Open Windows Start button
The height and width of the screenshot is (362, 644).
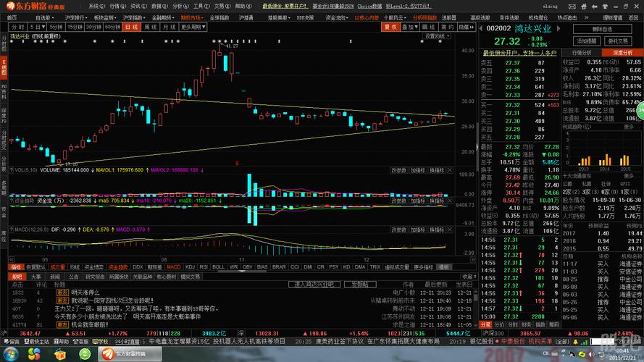(10, 354)
